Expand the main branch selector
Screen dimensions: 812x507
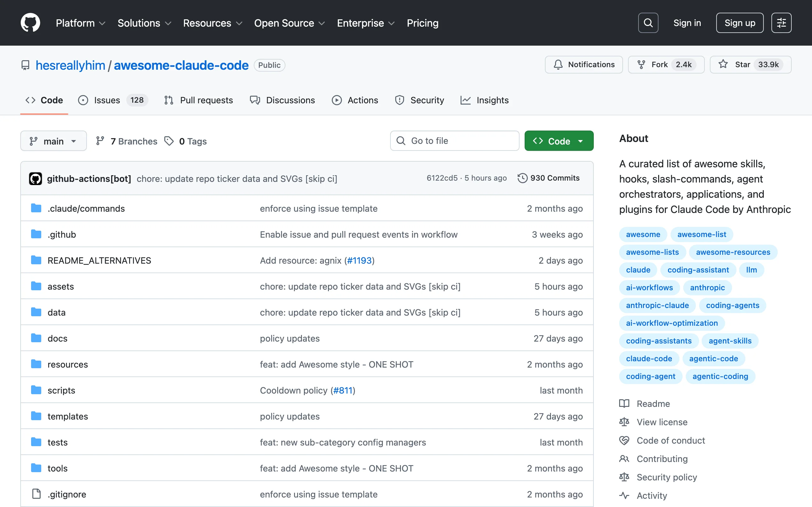click(53, 141)
